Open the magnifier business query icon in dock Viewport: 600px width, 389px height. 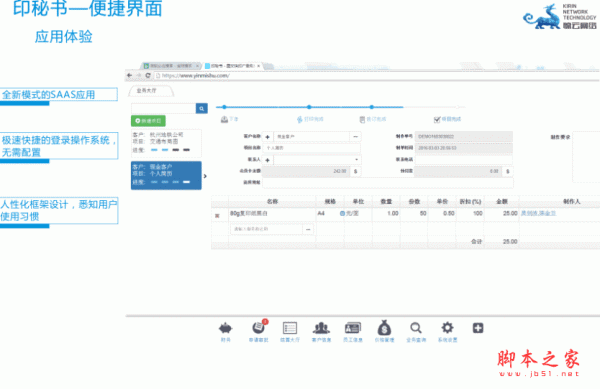416,328
